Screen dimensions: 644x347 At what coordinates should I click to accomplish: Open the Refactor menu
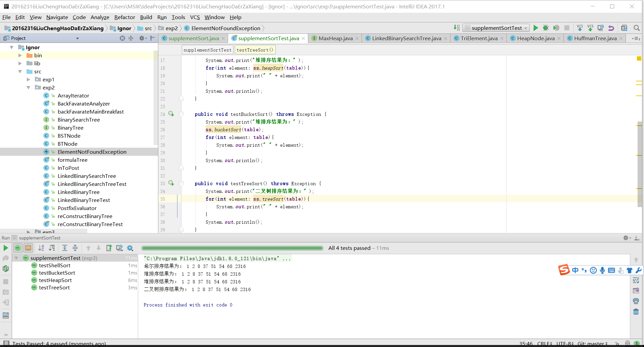click(x=124, y=17)
